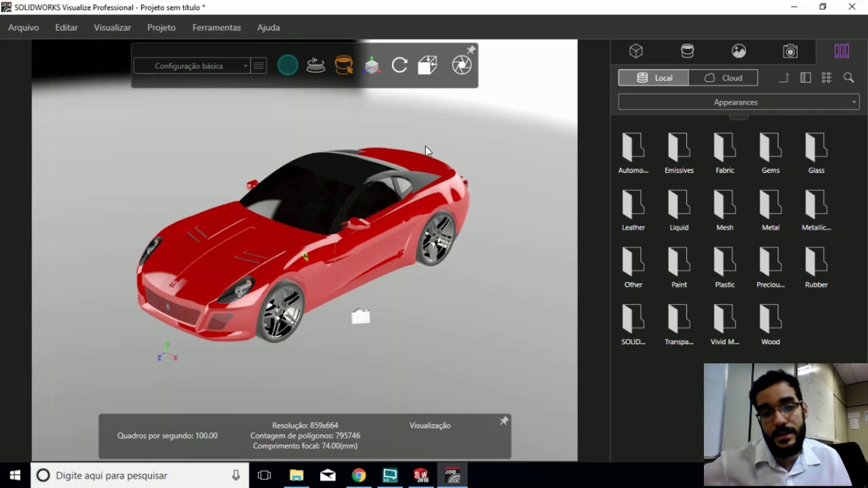
Task: Open the Libraries tab icon
Action: [x=842, y=51]
